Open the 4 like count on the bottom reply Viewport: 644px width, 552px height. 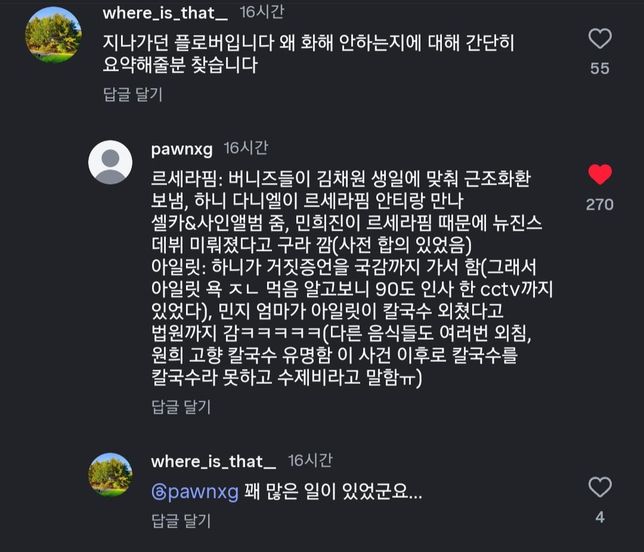coord(599,517)
